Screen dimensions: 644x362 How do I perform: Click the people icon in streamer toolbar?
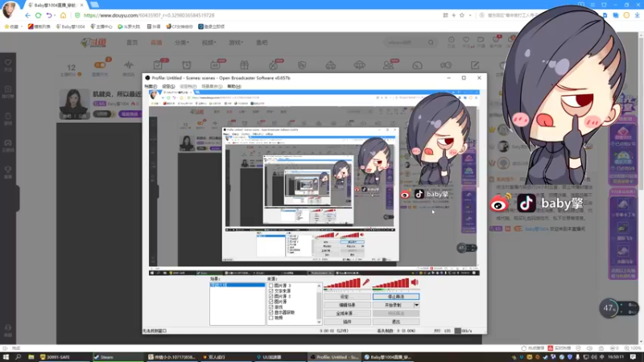click(x=388, y=65)
